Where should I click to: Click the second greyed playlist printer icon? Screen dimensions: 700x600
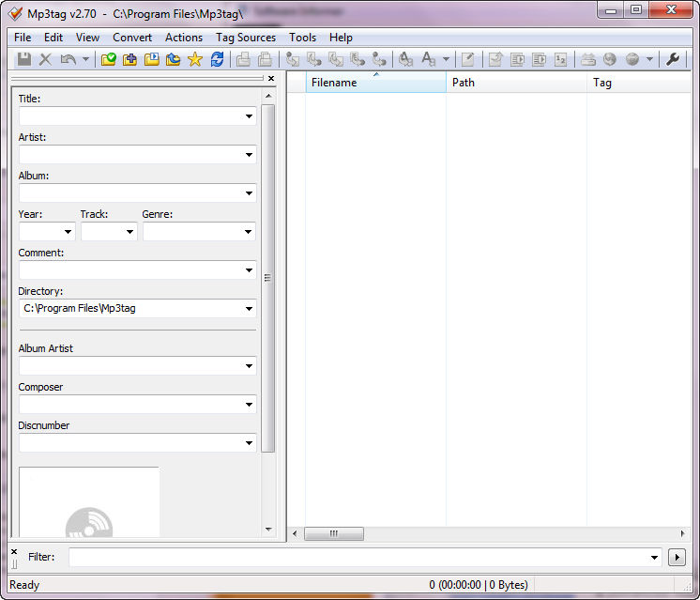click(266, 59)
